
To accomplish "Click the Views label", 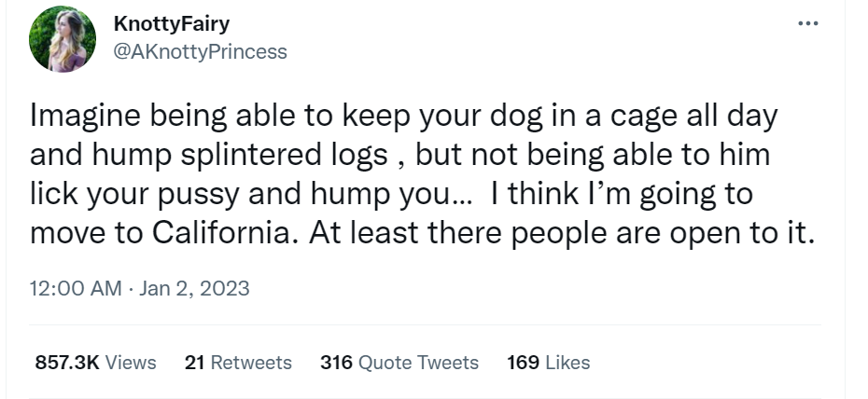I will [131, 363].
